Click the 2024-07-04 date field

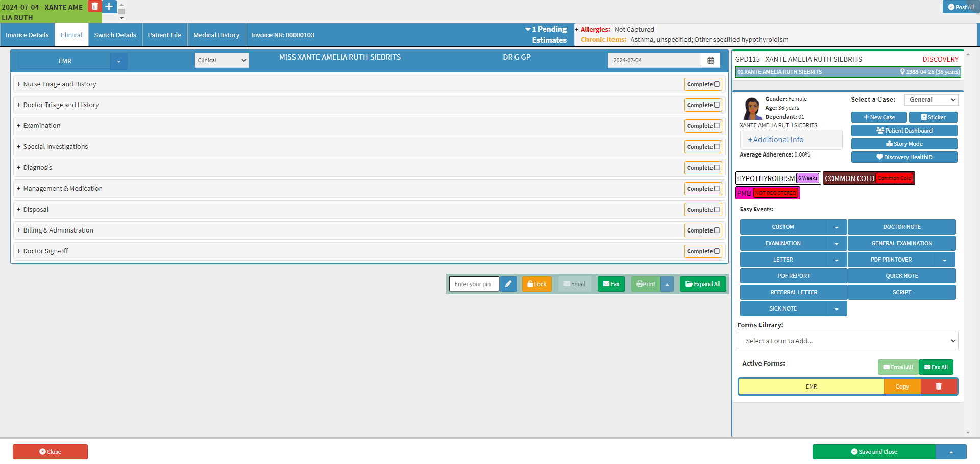[x=654, y=60]
